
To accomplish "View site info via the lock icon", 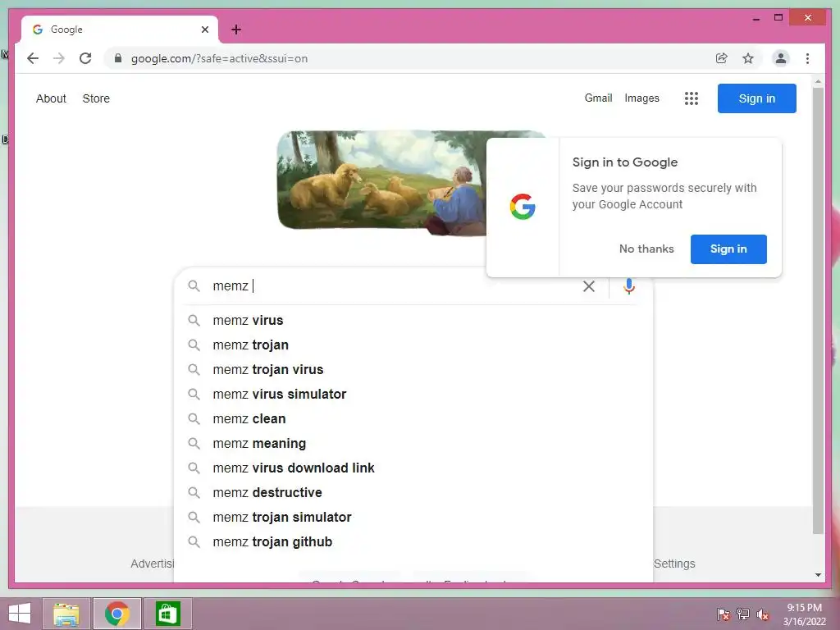I will 118,58.
